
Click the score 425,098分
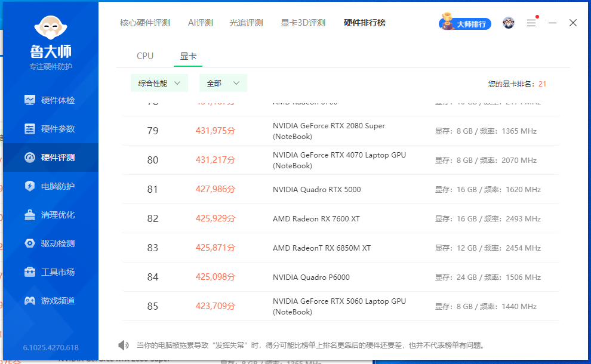click(216, 277)
